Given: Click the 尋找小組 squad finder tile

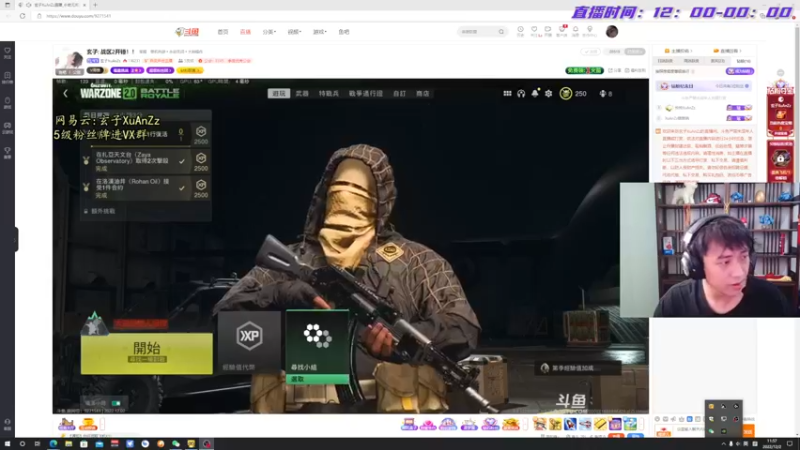Looking at the screenshot, I should 317,346.
